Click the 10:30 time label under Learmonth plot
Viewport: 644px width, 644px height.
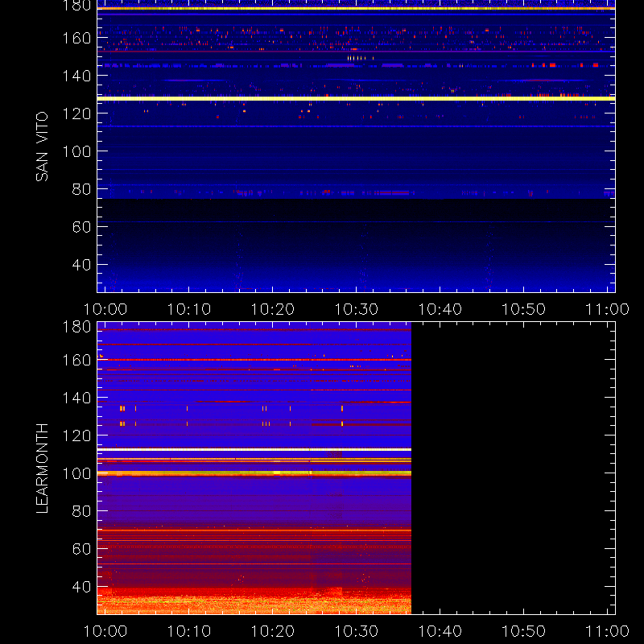(x=357, y=631)
